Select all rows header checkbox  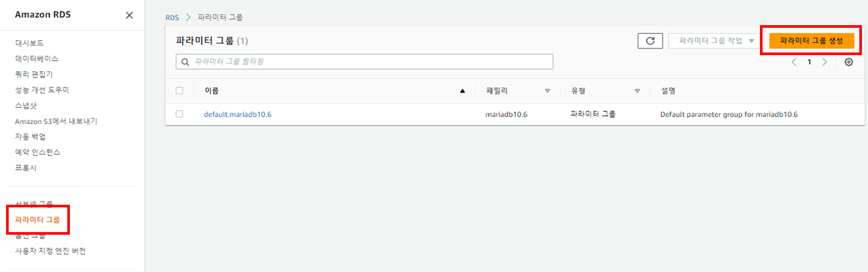pyautogui.click(x=179, y=91)
